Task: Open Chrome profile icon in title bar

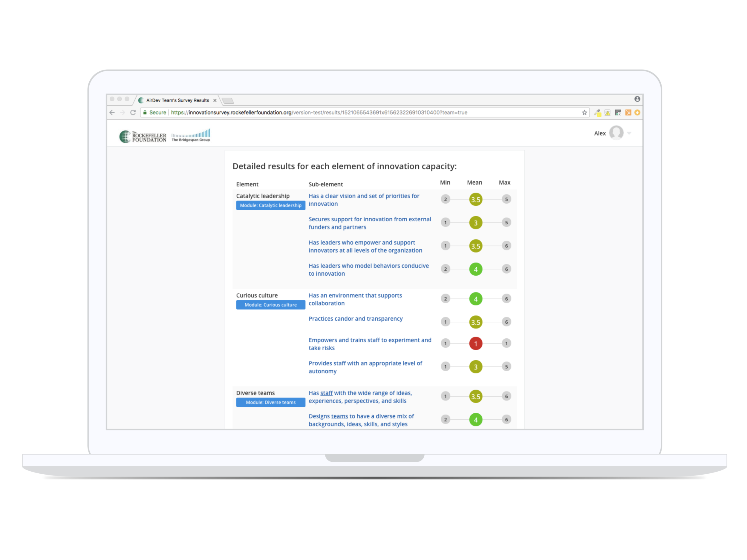Action: point(637,99)
